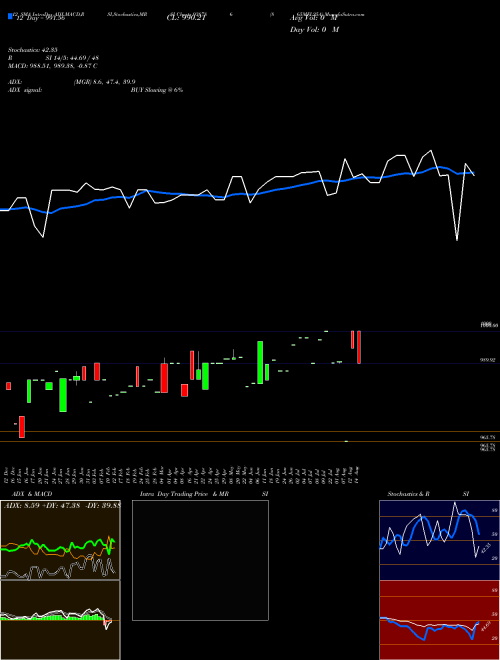Click the 'ADX signal:' label

click(x=25, y=90)
